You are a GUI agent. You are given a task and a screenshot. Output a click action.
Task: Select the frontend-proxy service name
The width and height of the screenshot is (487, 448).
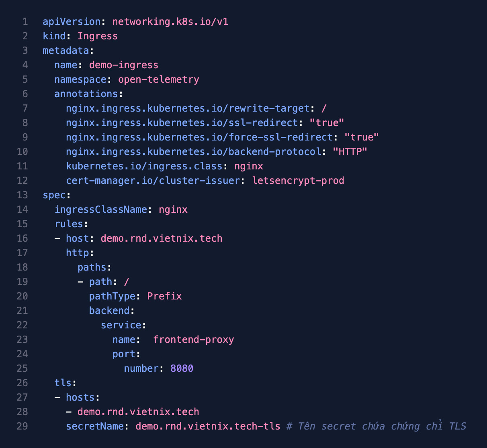coord(193,340)
